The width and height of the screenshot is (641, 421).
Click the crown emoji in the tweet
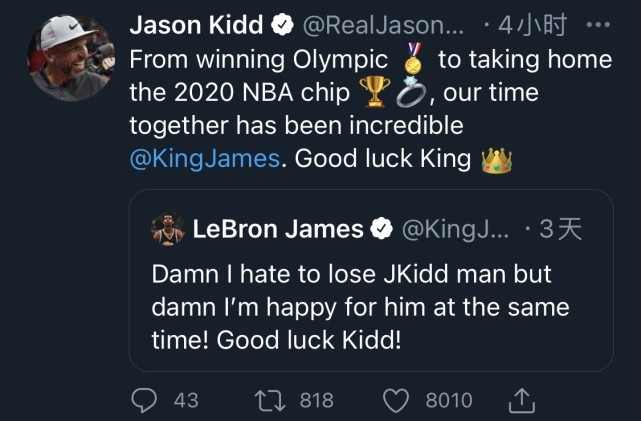496,159
